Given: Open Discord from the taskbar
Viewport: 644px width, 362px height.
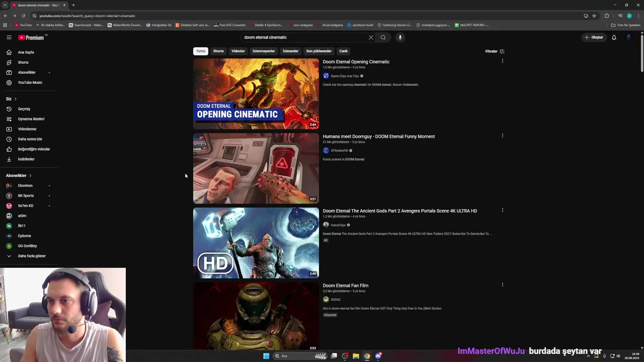Looking at the screenshot, I should [378, 356].
